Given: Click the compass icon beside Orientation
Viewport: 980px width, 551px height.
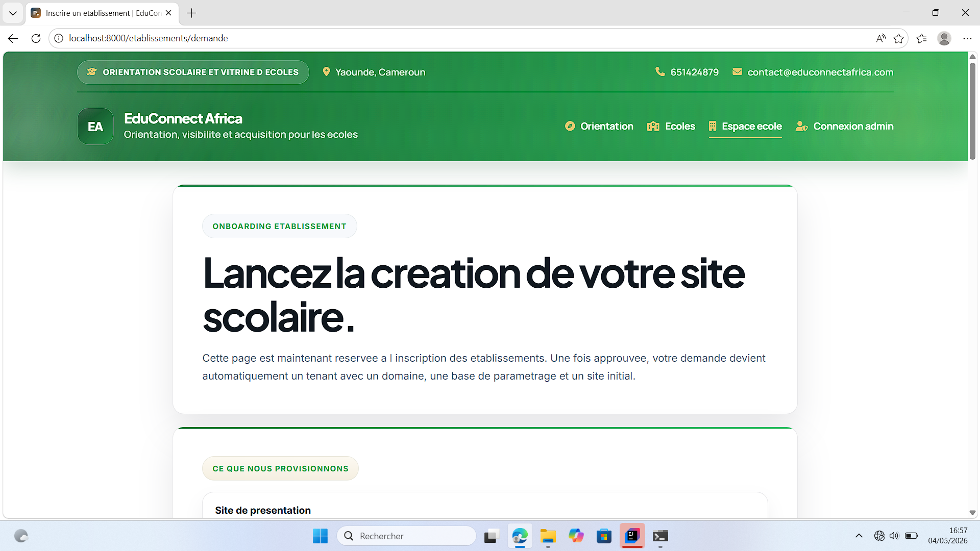Looking at the screenshot, I should click(x=570, y=126).
